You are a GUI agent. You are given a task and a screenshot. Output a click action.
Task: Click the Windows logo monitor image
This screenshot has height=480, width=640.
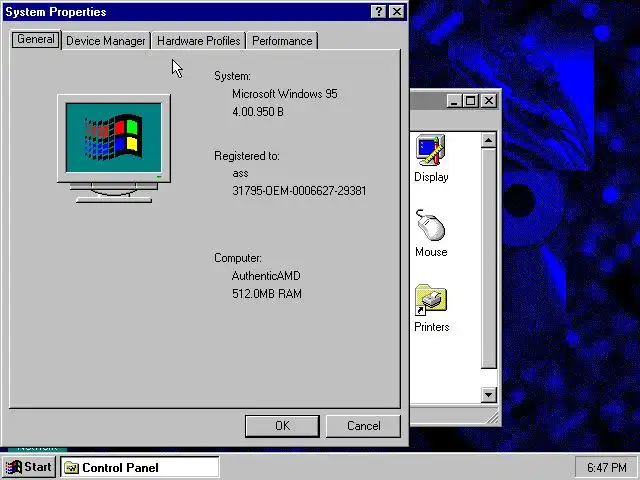(x=114, y=149)
